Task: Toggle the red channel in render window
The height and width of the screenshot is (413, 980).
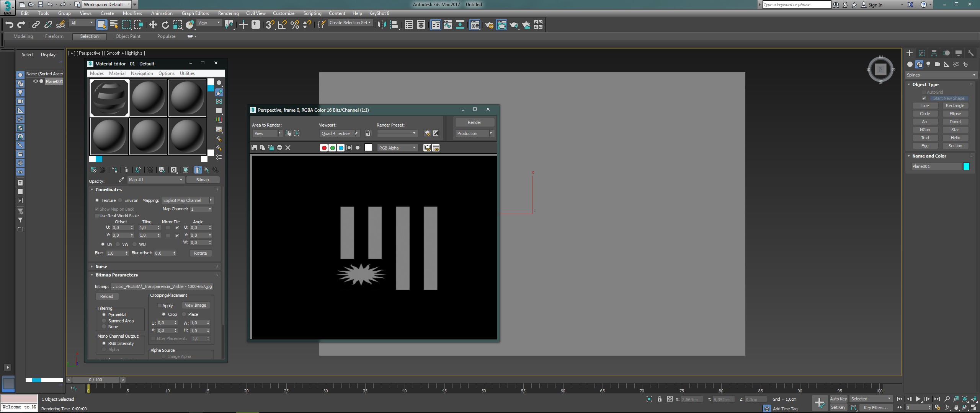Action: (324, 148)
